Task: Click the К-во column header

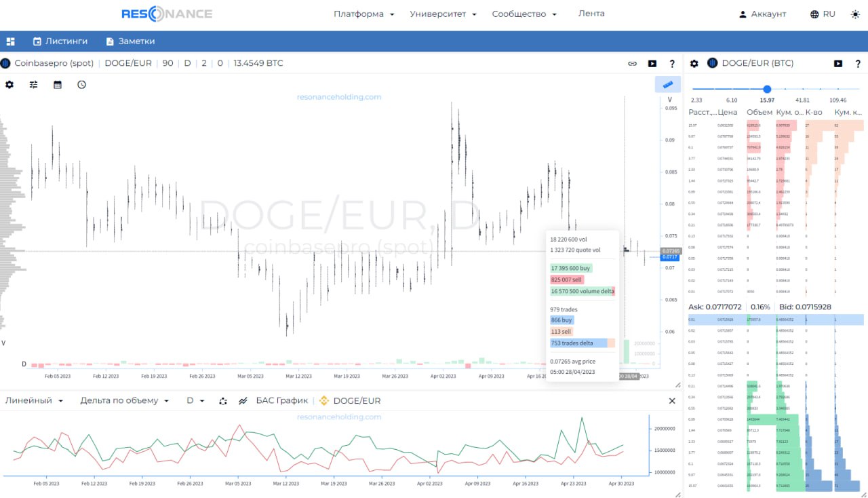Action: click(x=814, y=112)
